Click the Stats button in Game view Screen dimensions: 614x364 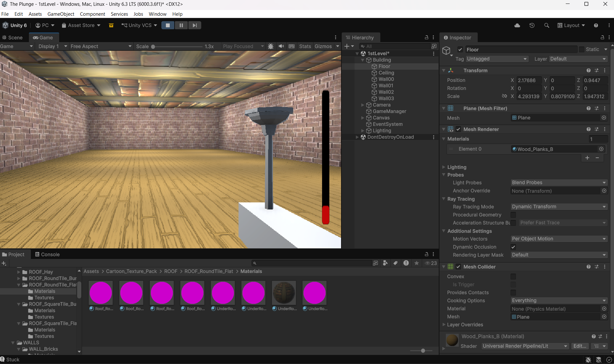[305, 46]
